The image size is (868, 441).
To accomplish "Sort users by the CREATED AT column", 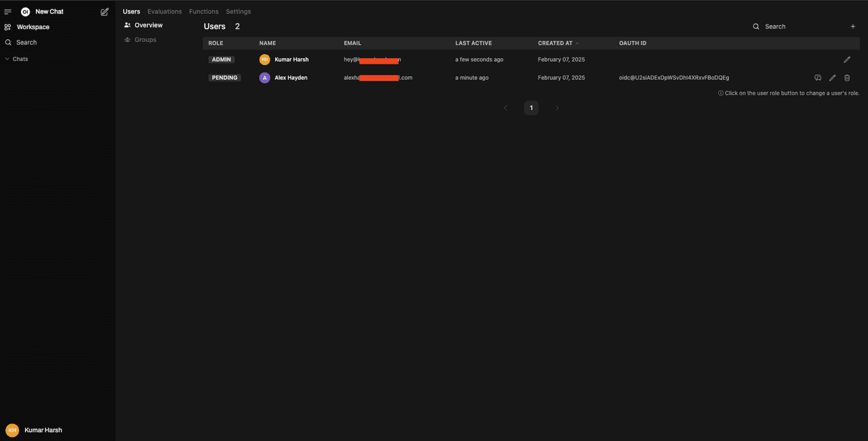I will [555, 43].
